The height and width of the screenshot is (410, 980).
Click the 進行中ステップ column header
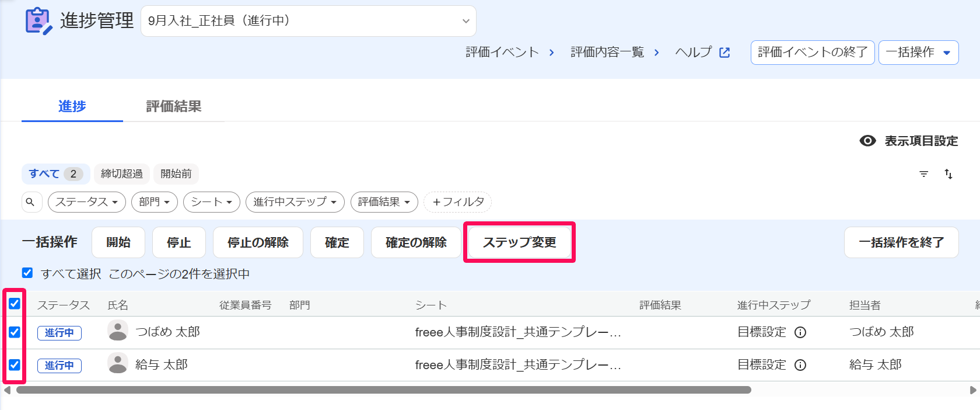(773, 305)
